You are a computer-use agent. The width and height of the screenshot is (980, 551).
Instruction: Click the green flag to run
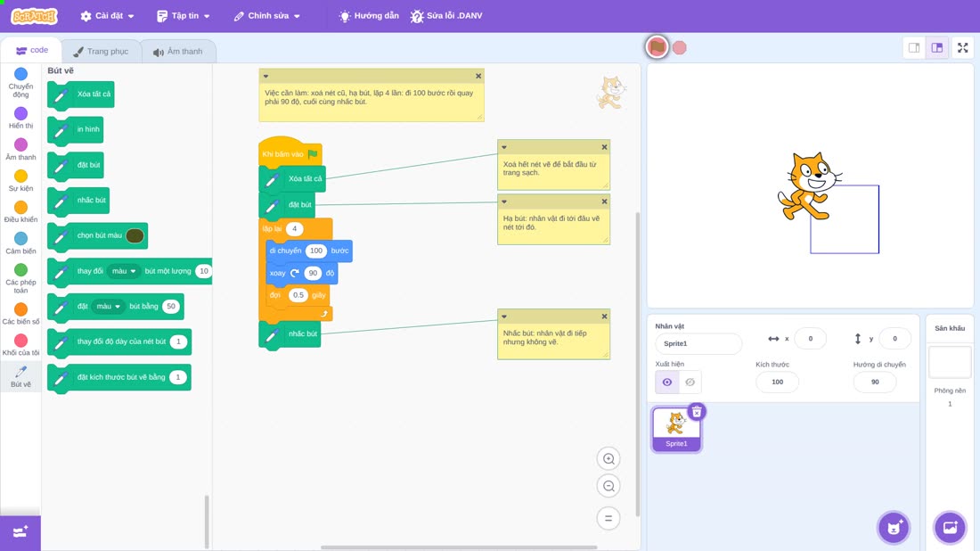657,47
